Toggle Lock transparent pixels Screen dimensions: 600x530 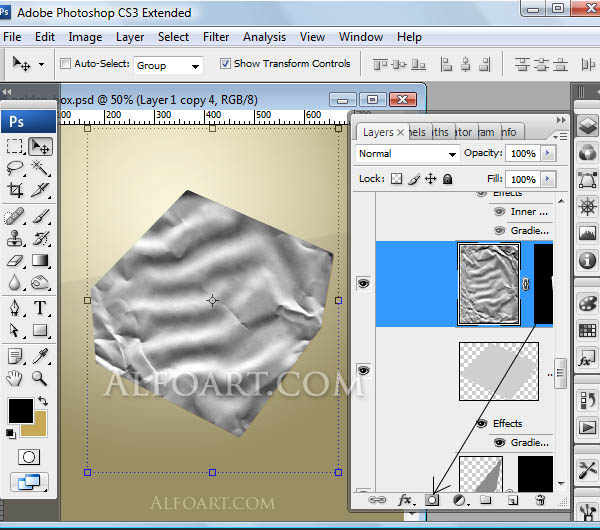coord(396,179)
